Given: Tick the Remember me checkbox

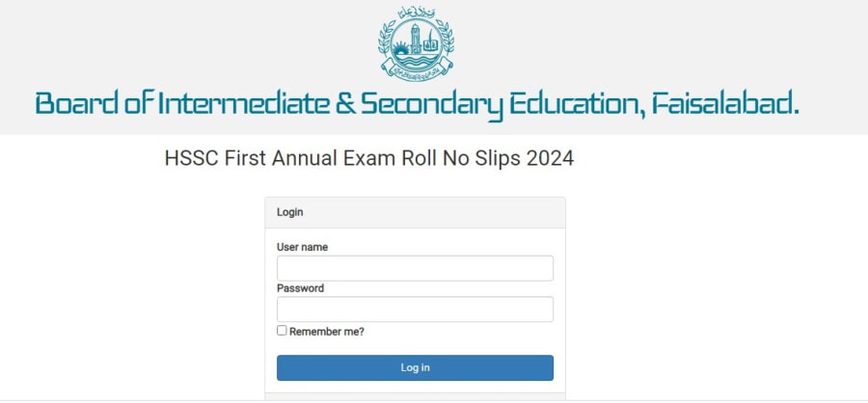Looking at the screenshot, I should coord(282,331).
